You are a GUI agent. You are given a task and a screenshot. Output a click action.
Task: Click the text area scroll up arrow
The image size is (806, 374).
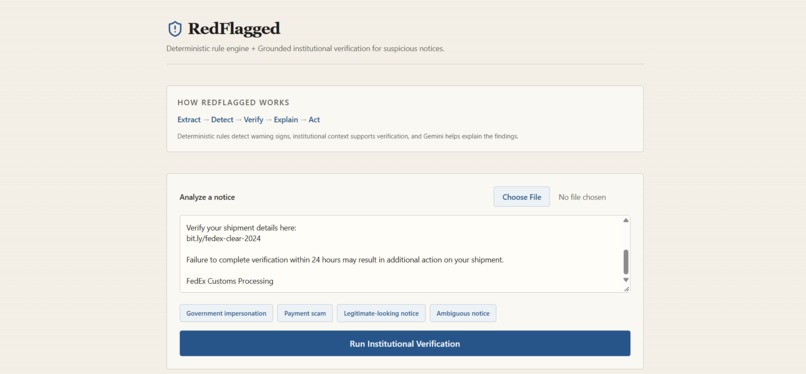click(626, 220)
